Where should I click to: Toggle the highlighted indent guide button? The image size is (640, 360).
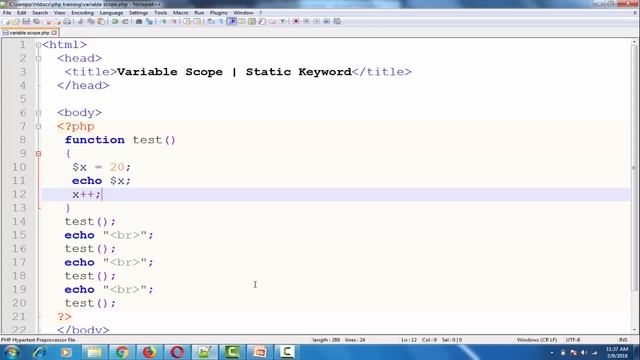coord(231,21)
